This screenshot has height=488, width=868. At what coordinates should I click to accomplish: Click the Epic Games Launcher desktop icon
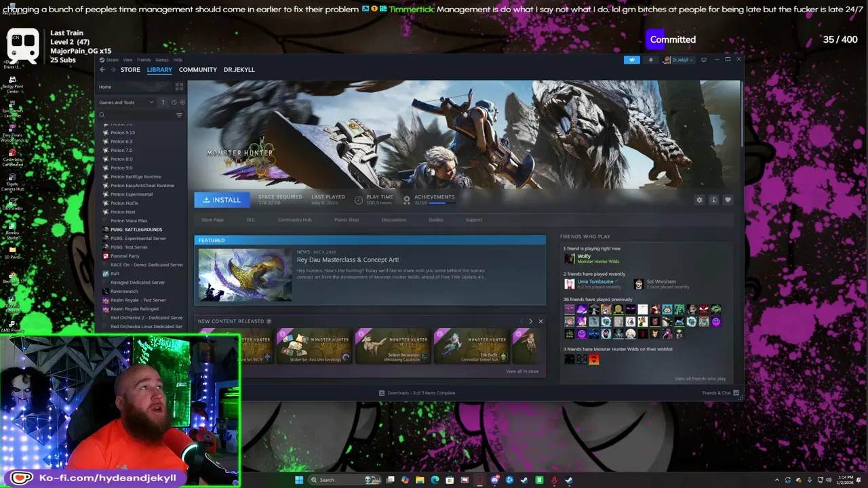pos(12,110)
